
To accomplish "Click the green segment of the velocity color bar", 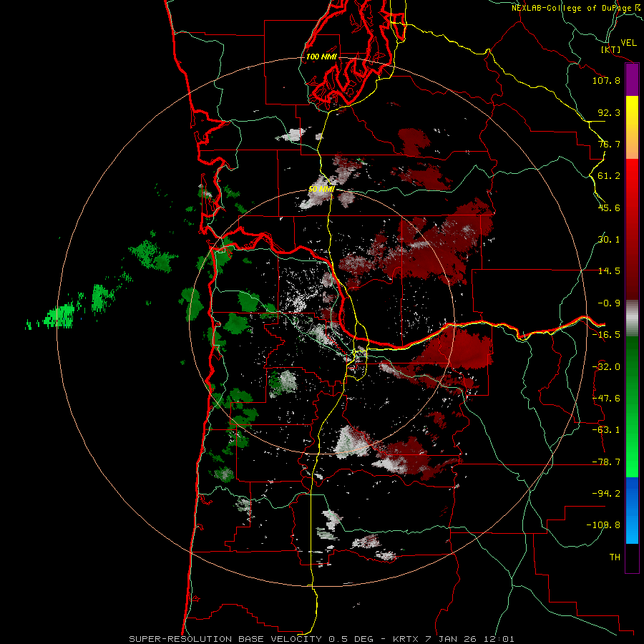I will pos(632,406).
